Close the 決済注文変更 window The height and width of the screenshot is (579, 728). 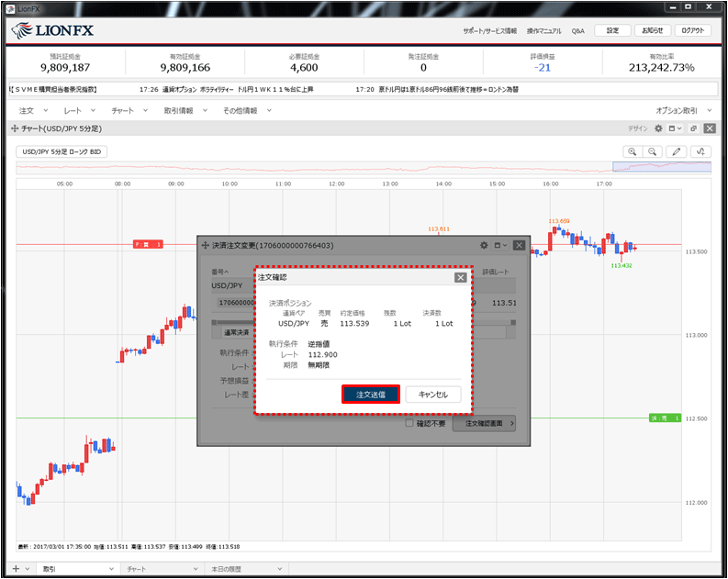[519, 245]
